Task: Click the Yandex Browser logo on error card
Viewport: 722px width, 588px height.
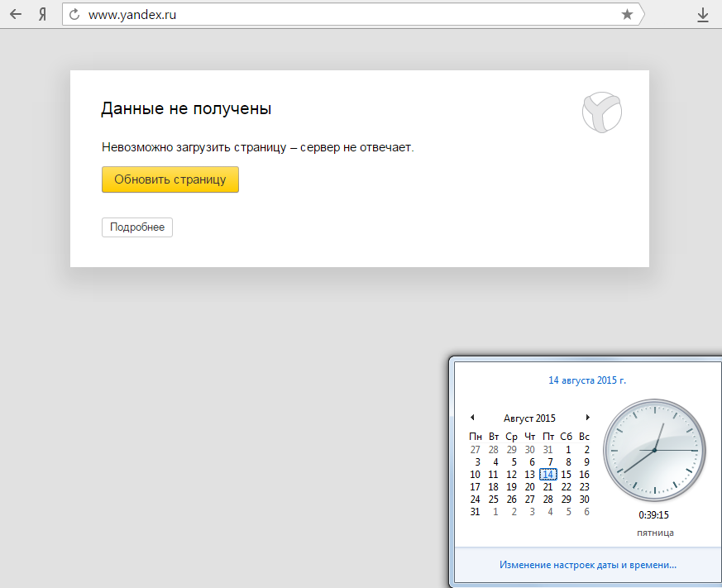Action: (x=601, y=112)
